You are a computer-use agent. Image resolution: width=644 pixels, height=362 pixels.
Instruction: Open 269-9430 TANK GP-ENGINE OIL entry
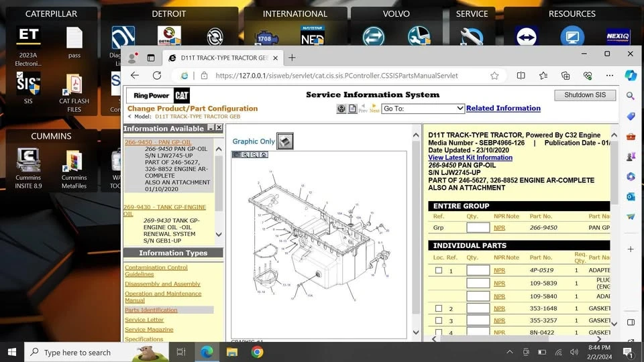[165, 210]
